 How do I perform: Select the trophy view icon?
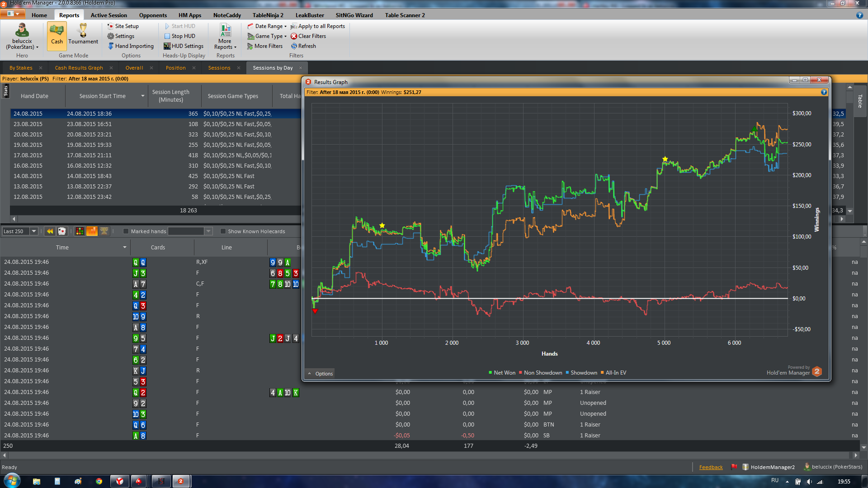104,231
